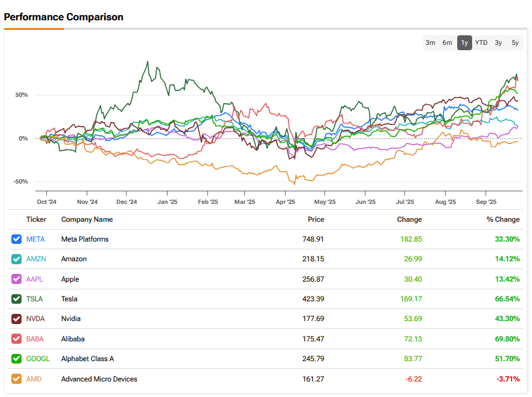This screenshot has height=397, width=532.
Task: Click the Alphabet price 245.79
Action: point(313,359)
